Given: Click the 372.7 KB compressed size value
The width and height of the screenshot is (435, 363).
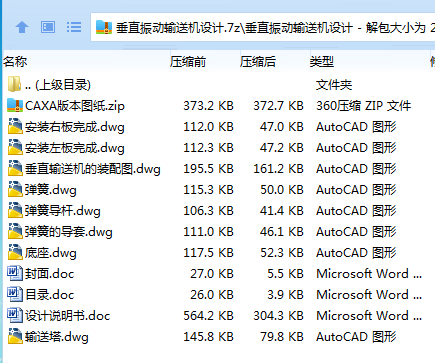Looking at the screenshot, I should pyautogui.click(x=278, y=106).
